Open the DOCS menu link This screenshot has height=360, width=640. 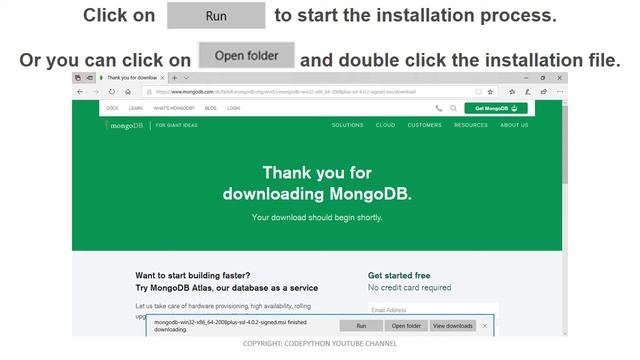pos(112,108)
